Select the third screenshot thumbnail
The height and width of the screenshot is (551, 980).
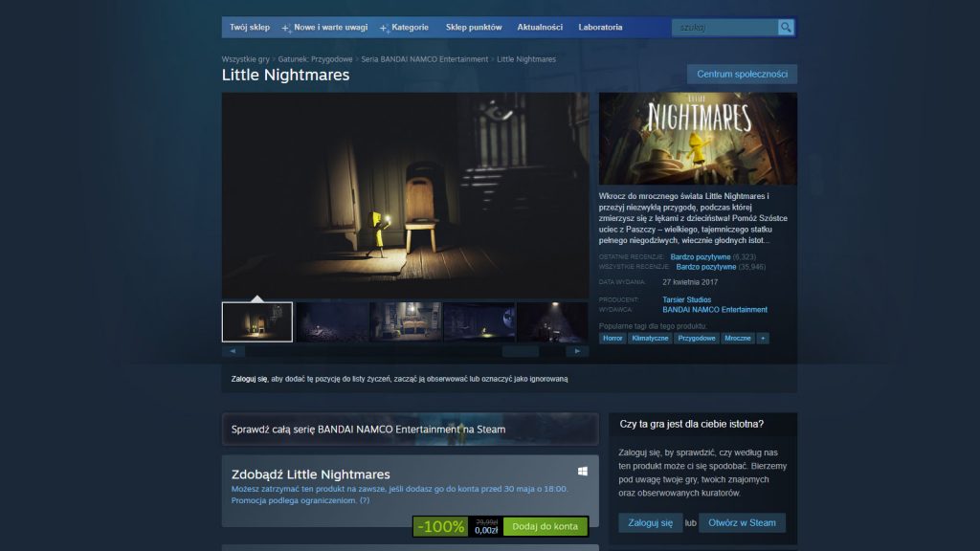(406, 321)
